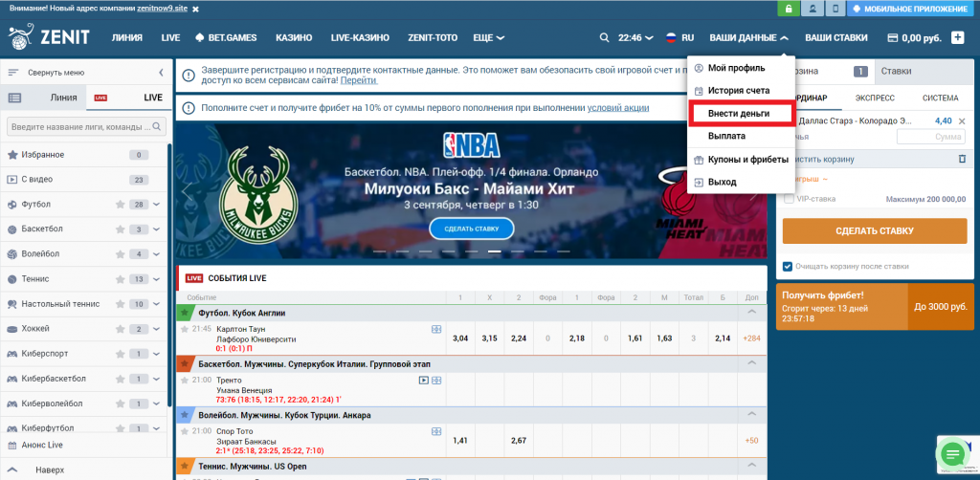Open the search magnifier icon
Screen dimensions: 980x480
click(604, 37)
